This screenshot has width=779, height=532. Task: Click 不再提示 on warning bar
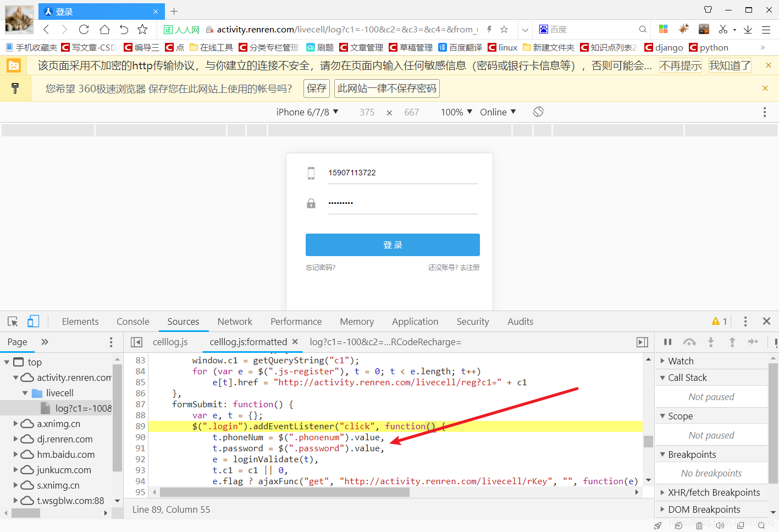point(681,66)
